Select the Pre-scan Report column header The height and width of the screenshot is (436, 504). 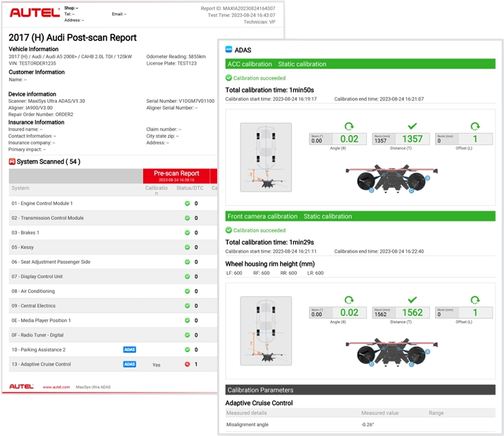(176, 176)
